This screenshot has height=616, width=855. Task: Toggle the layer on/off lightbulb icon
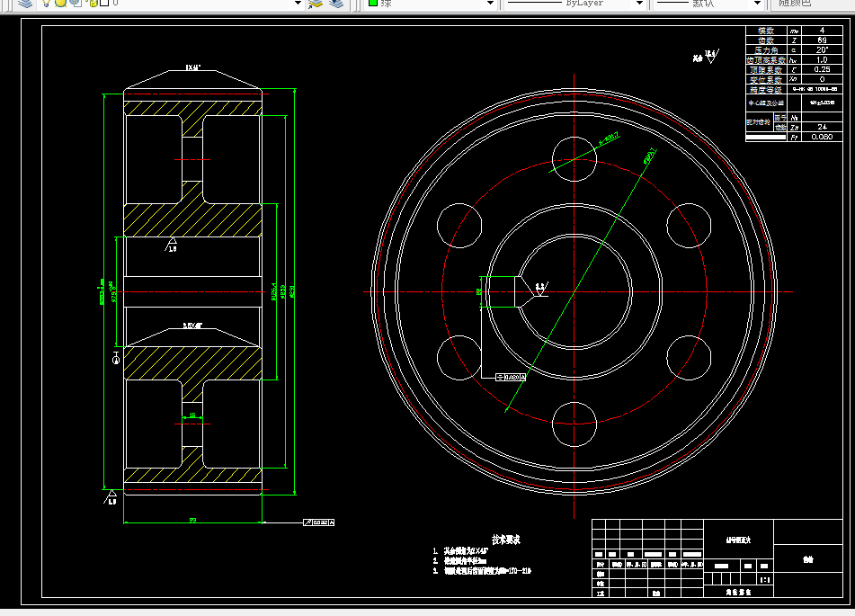(47, 3)
